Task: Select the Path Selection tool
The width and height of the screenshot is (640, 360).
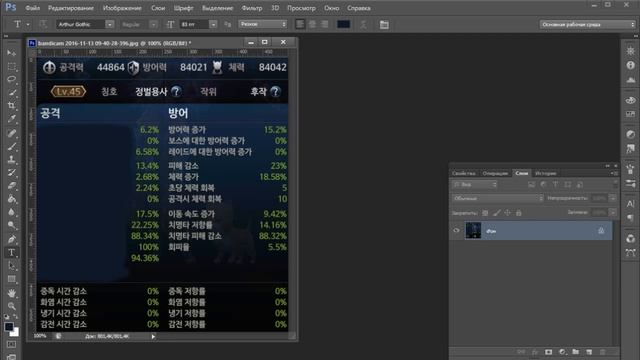Action: 11,266
